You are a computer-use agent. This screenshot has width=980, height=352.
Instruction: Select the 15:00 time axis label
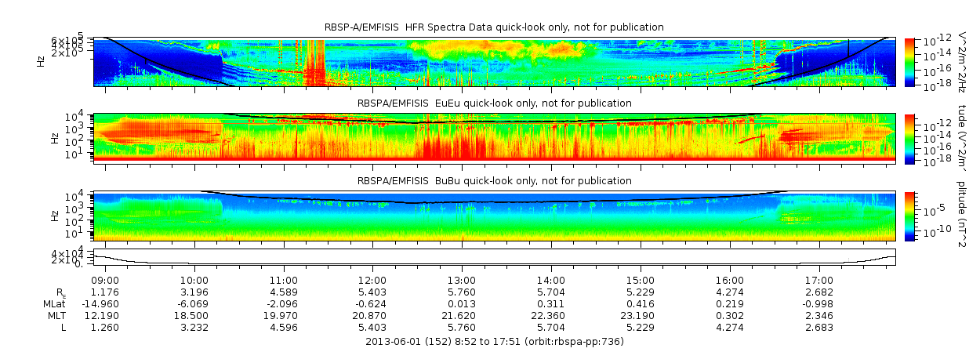640,280
